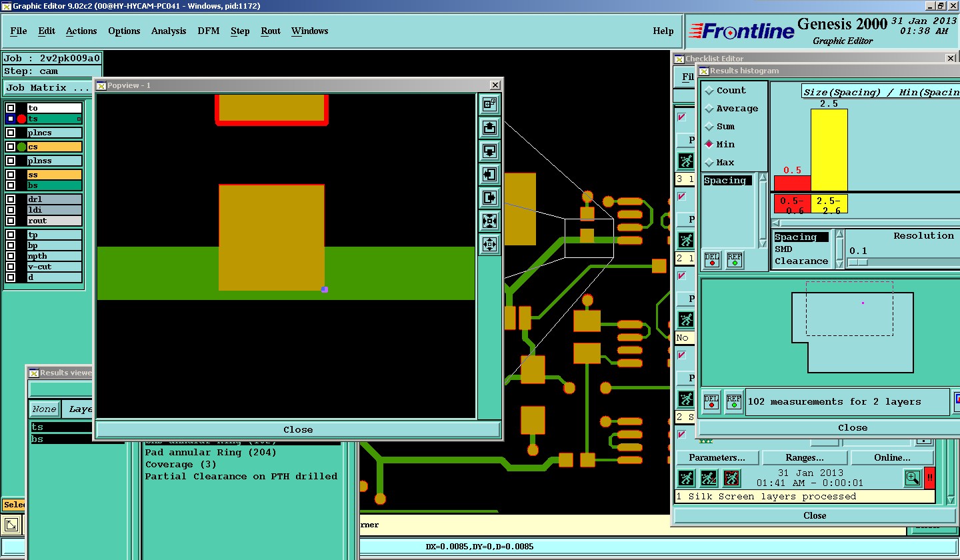This screenshot has height=560, width=960.
Task: Open the Analysis menu
Action: [169, 31]
